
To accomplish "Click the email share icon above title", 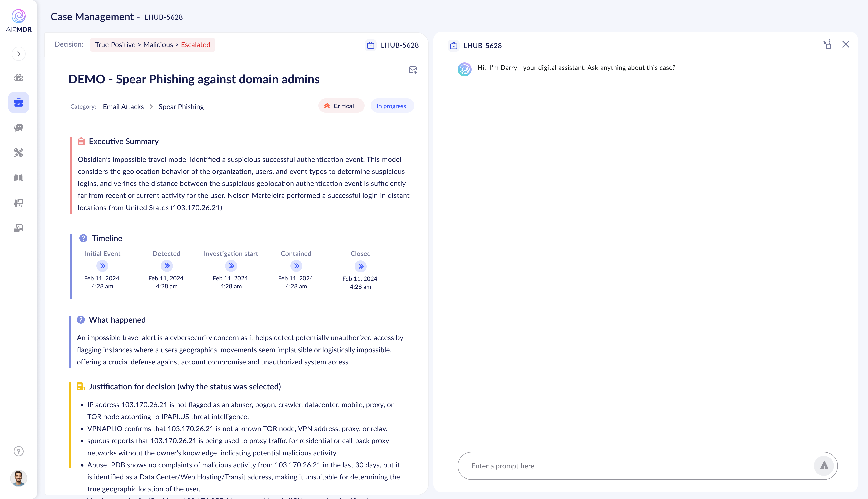I will tap(413, 70).
